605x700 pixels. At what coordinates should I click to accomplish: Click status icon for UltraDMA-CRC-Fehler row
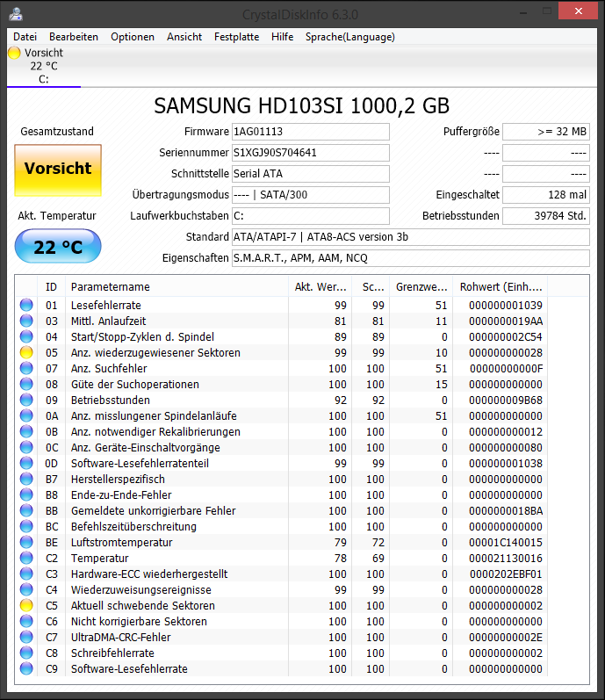coord(26,637)
